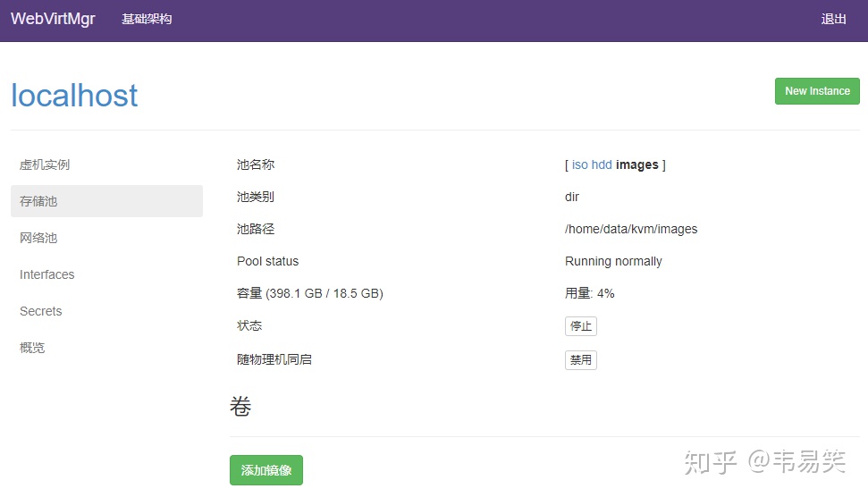Select the 用量: 4% usage text
This screenshot has height=497, width=868.
(590, 293)
